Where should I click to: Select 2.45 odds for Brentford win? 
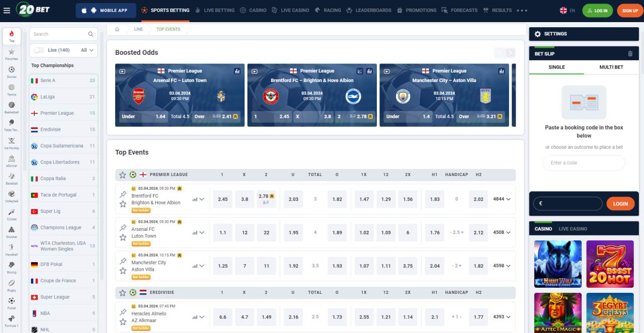(x=223, y=199)
